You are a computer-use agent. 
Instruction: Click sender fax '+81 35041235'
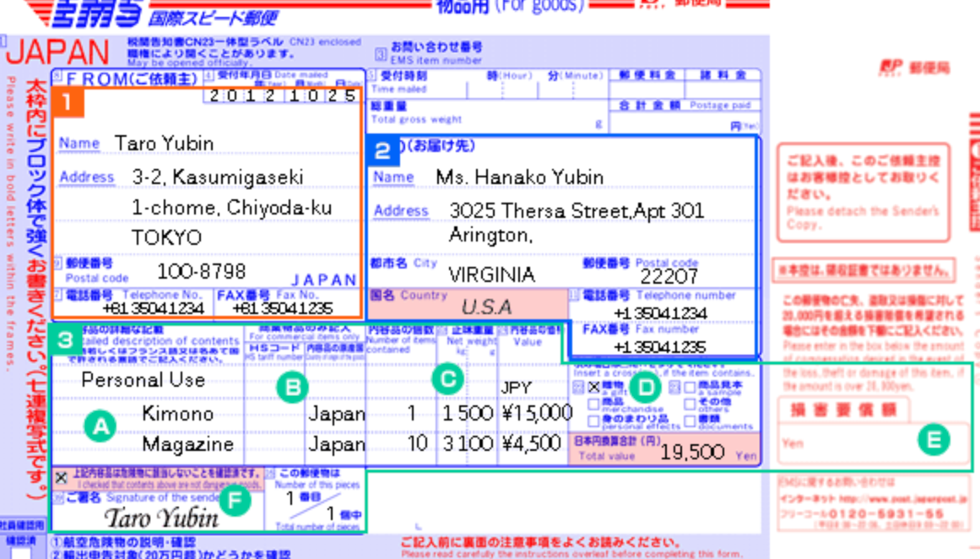(283, 308)
